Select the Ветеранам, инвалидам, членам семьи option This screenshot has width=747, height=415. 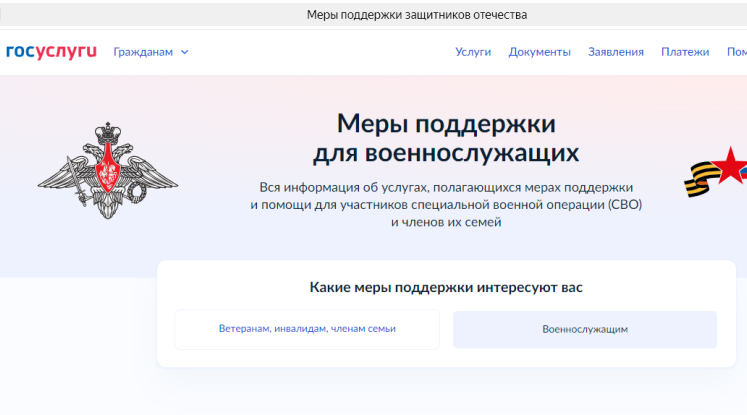tap(307, 329)
